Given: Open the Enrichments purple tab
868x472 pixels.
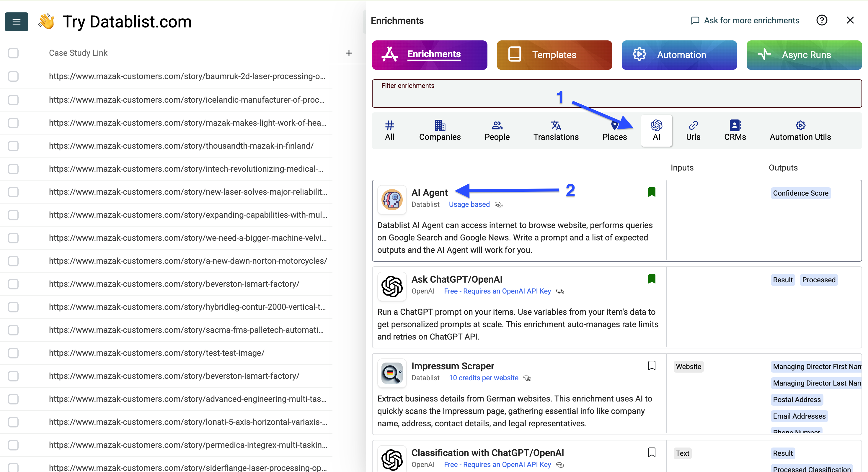Looking at the screenshot, I should coord(430,55).
